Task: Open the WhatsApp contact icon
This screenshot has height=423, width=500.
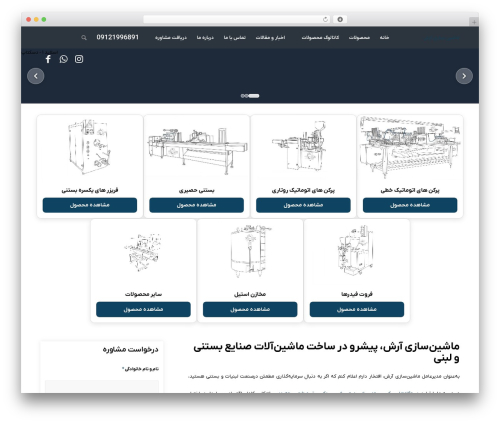Action: pos(63,59)
